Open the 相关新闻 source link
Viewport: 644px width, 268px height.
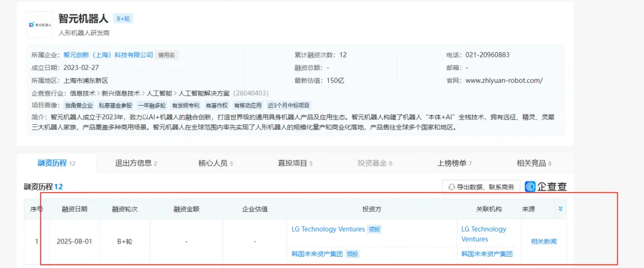544,242
